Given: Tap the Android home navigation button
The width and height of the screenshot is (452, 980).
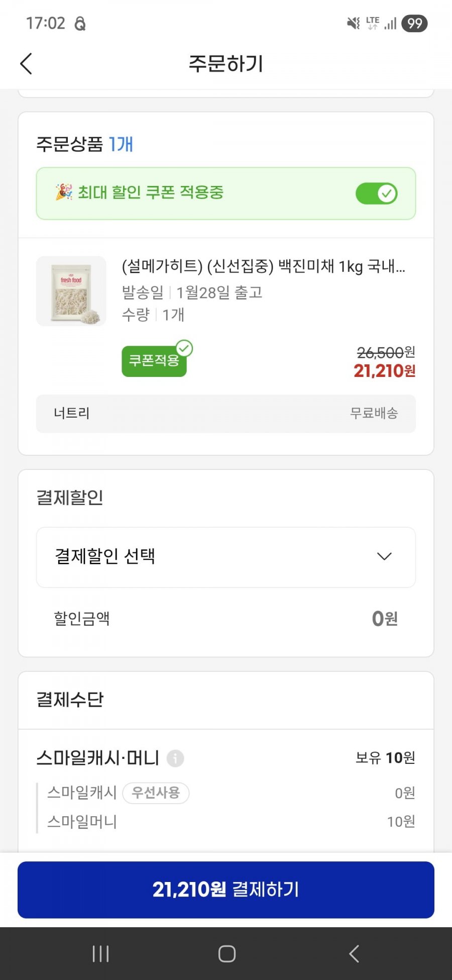Looking at the screenshot, I should (x=227, y=953).
